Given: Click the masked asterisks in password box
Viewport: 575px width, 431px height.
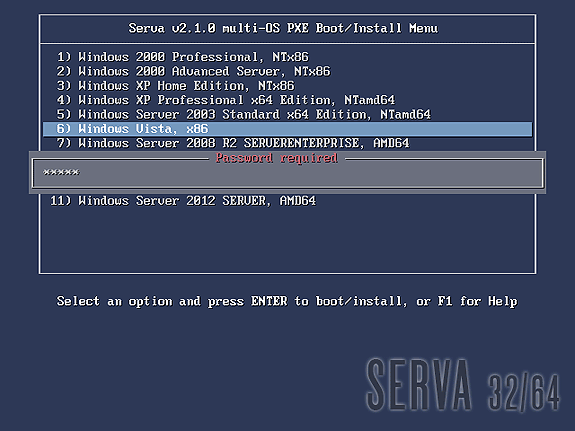Looking at the screenshot, I should (61, 173).
